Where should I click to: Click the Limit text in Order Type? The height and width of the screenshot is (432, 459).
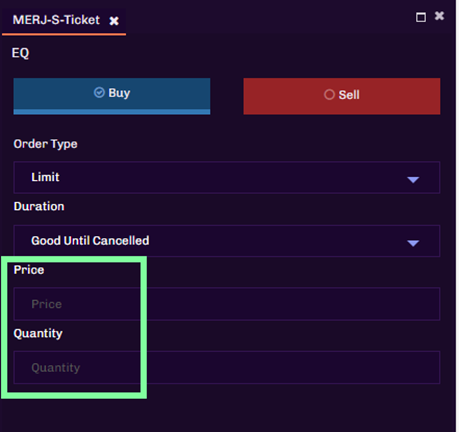pos(45,177)
